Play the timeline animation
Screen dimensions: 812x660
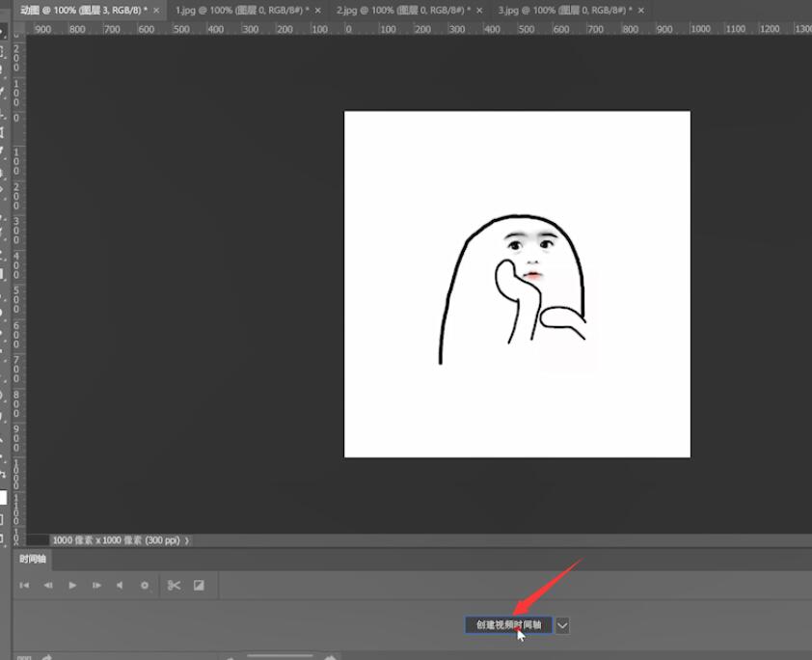click(72, 586)
